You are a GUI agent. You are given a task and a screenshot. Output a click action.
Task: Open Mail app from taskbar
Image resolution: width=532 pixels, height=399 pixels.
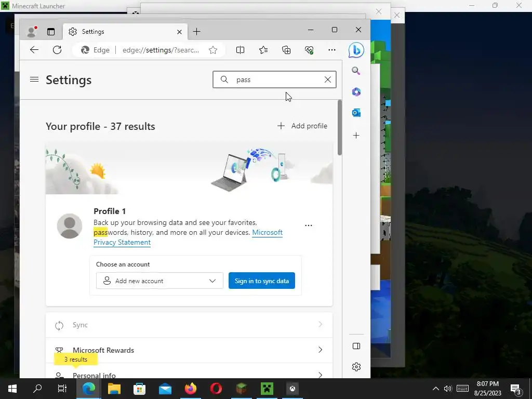pyautogui.click(x=165, y=389)
